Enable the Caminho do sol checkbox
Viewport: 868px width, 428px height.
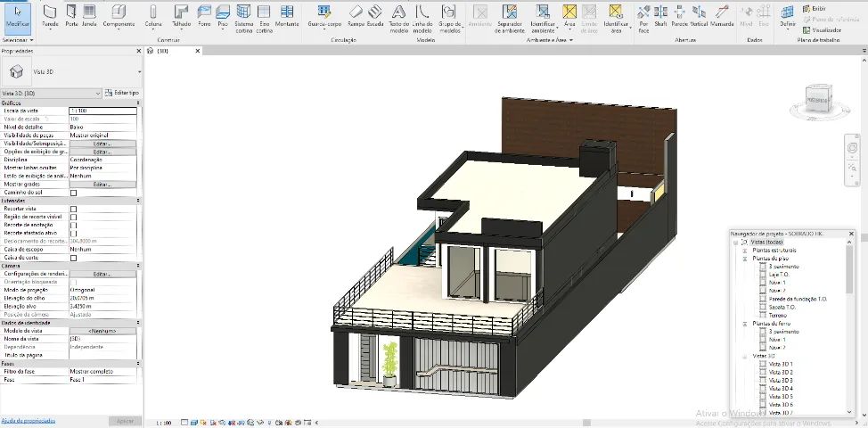click(x=74, y=193)
